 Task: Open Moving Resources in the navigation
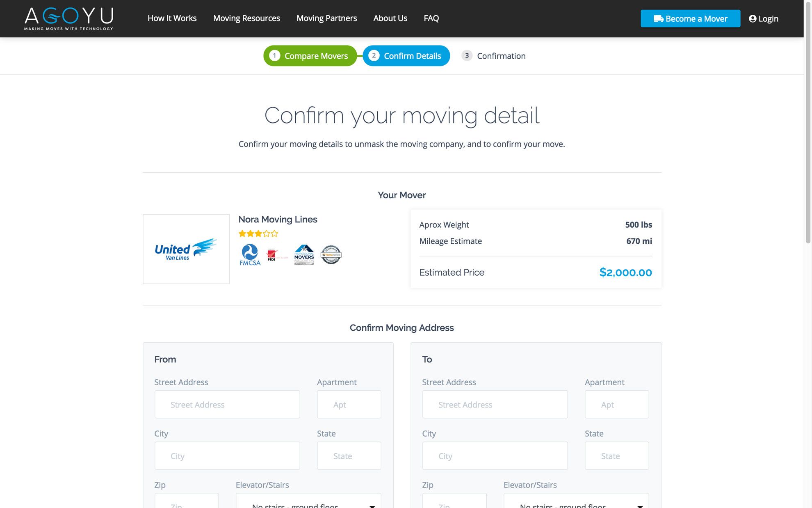click(246, 18)
